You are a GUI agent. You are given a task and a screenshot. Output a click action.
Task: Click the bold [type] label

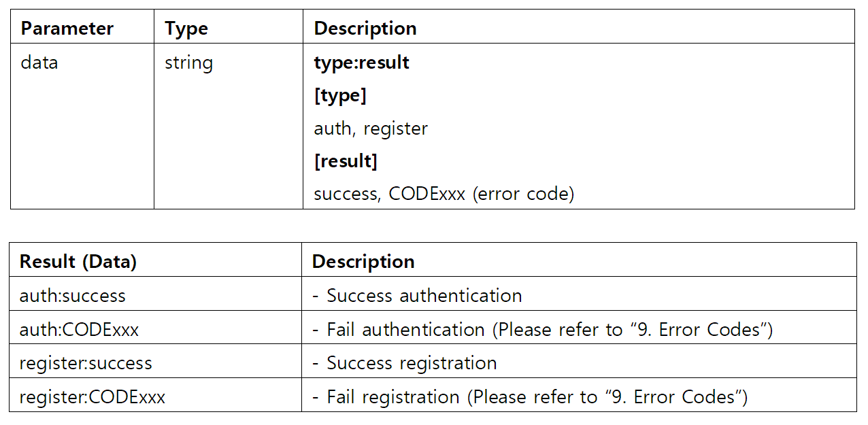(340, 96)
